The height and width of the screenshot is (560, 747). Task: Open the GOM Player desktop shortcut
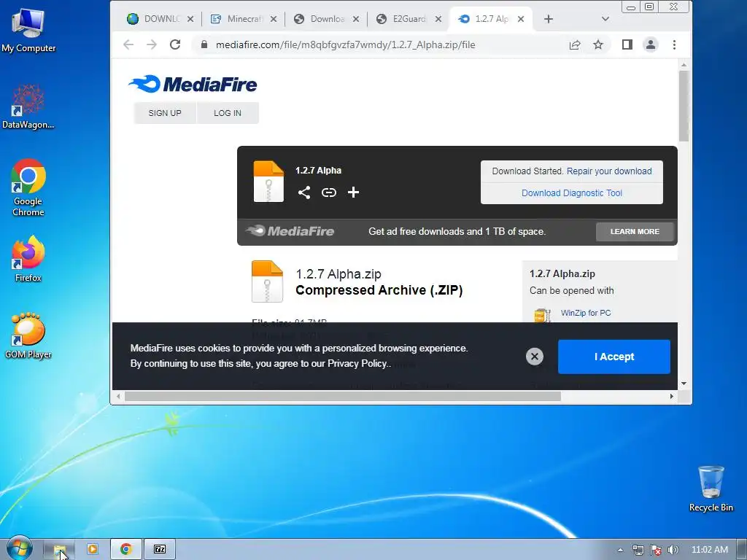[x=28, y=335]
